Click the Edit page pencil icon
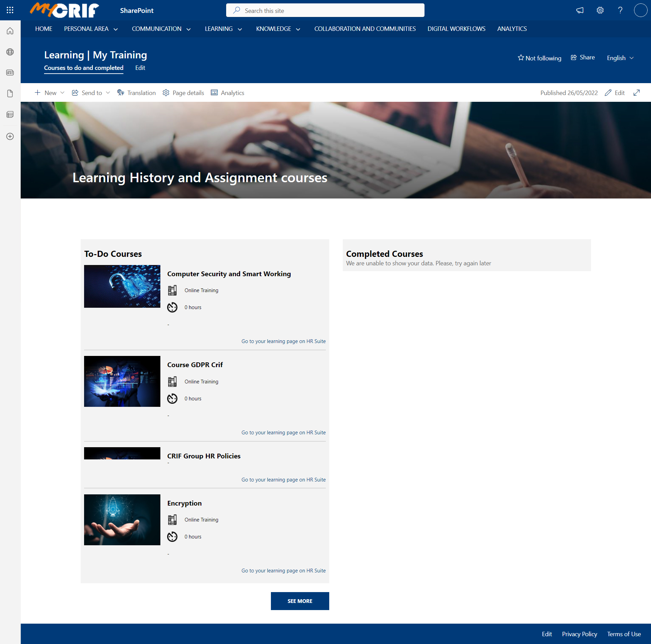This screenshot has width=651, height=644. pos(609,93)
